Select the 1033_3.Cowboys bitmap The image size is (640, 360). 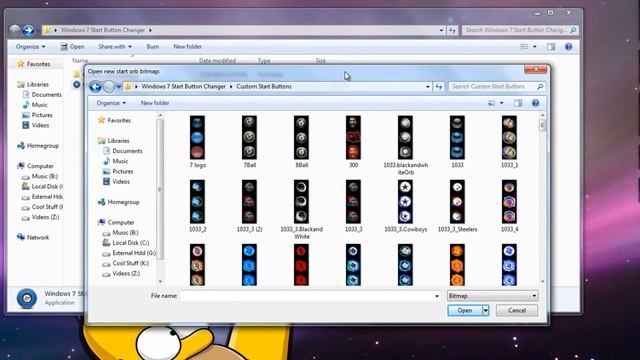pyautogui.click(x=405, y=202)
